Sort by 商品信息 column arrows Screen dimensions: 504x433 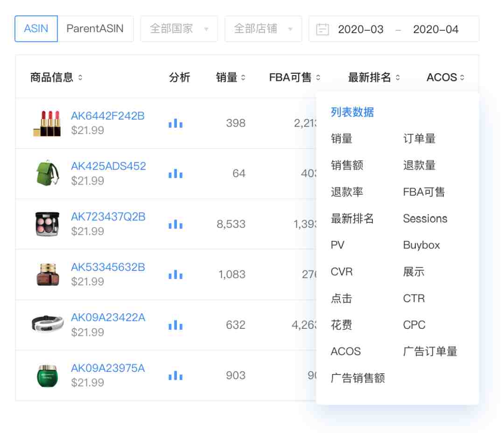tap(80, 78)
